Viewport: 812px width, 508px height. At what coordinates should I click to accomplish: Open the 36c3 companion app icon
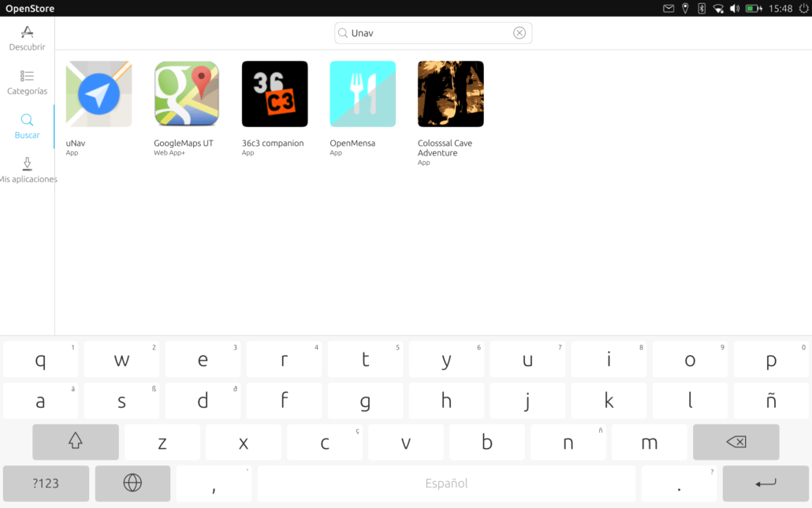275,94
